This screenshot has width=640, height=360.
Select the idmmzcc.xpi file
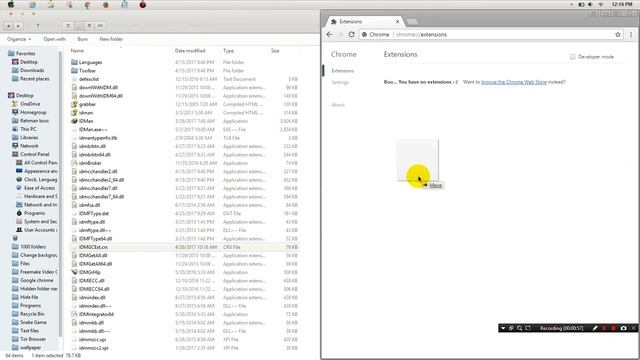pos(92,340)
